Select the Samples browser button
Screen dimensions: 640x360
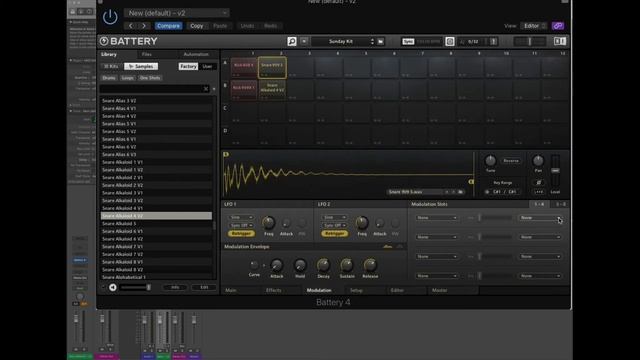tap(141, 66)
